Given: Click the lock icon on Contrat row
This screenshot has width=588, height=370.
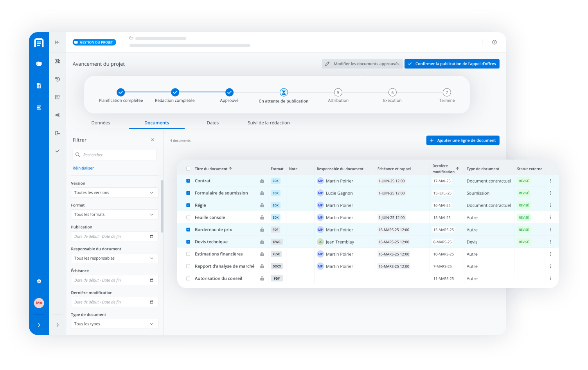Looking at the screenshot, I should click(x=262, y=181).
